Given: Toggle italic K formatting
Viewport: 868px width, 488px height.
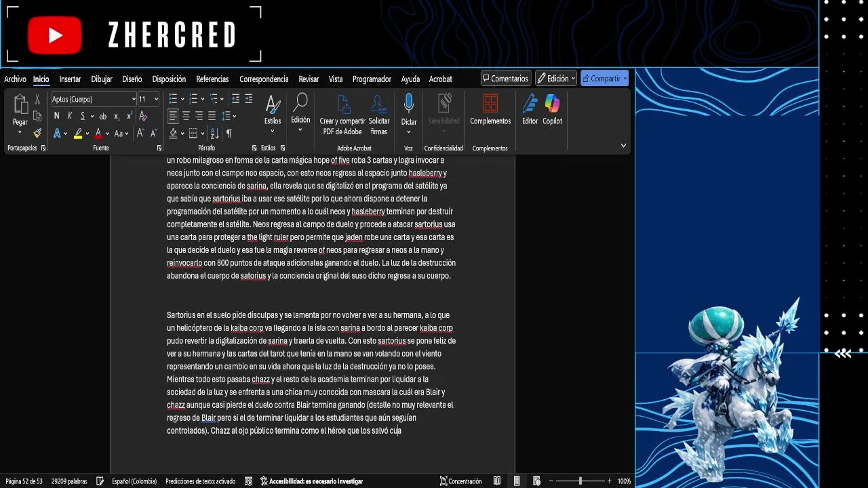Looking at the screenshot, I should pyautogui.click(x=69, y=117).
